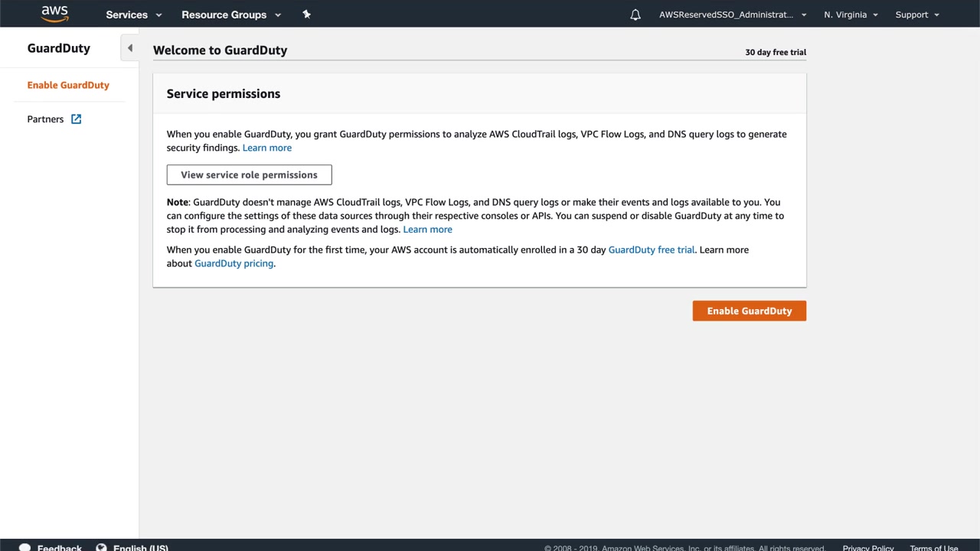The image size is (980, 551).
Task: Open the Resource Groups dropdown
Action: 231,15
